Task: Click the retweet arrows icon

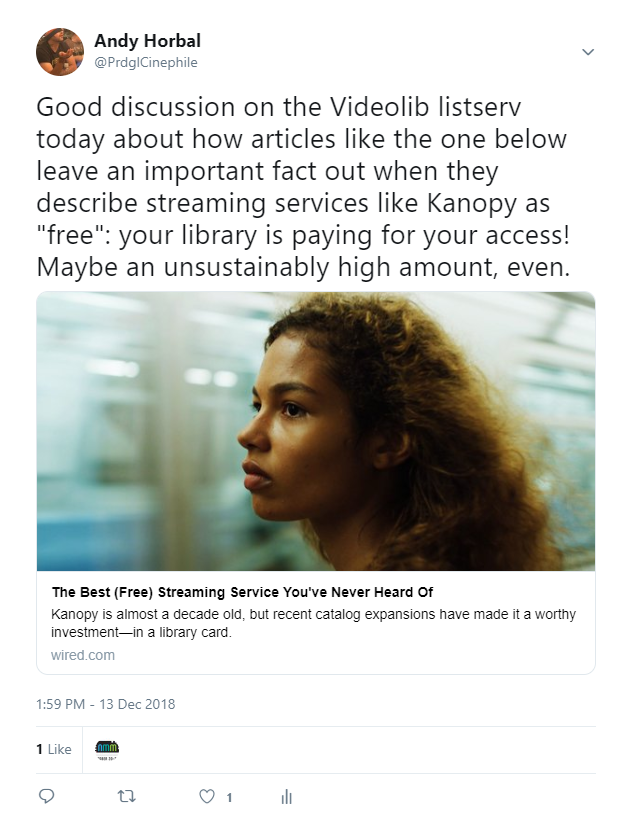Action: point(126,797)
